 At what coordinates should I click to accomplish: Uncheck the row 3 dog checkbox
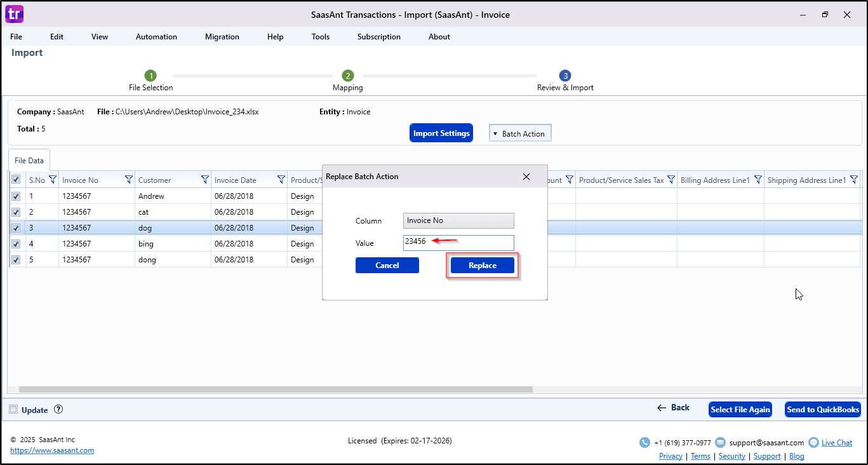pyautogui.click(x=16, y=228)
